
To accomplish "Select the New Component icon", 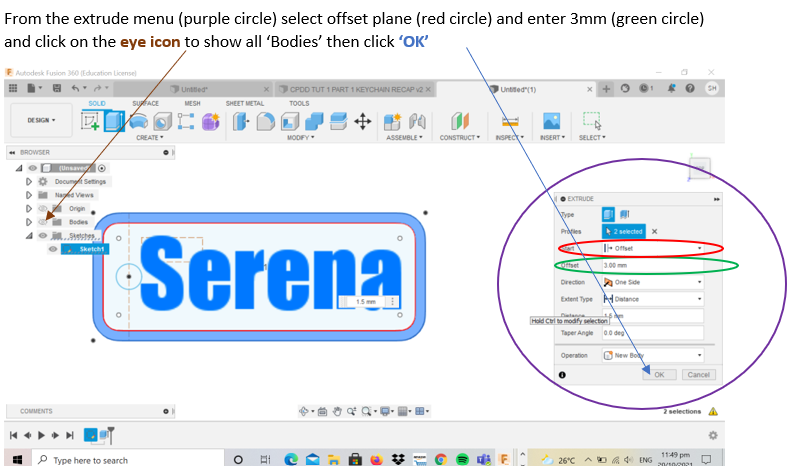I will tap(392, 122).
